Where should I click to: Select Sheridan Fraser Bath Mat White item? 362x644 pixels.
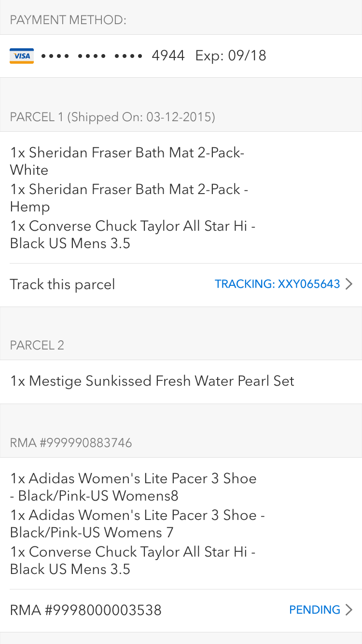(127, 161)
